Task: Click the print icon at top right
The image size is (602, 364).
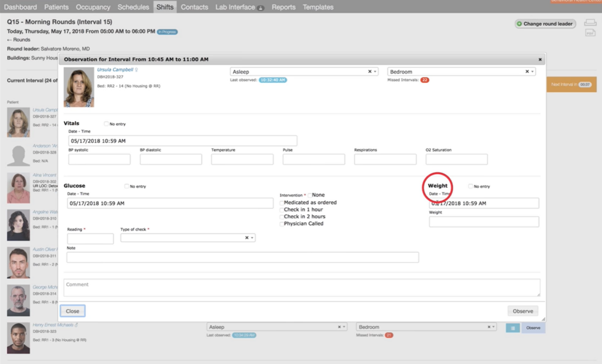Action: [590, 23]
